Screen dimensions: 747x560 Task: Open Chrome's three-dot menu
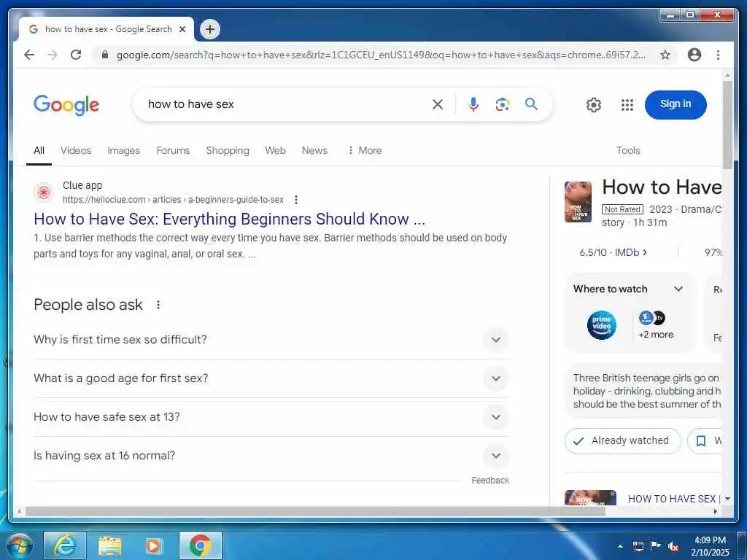[718, 55]
